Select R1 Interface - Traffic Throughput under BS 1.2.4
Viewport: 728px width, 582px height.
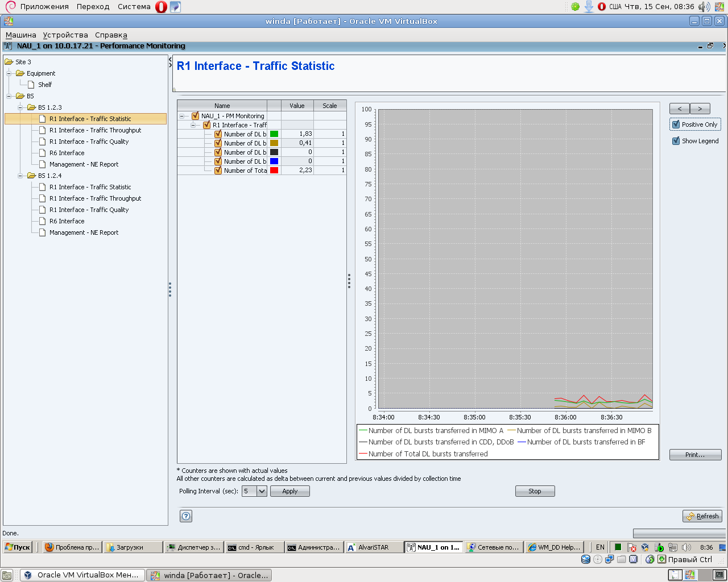pyautogui.click(x=95, y=198)
